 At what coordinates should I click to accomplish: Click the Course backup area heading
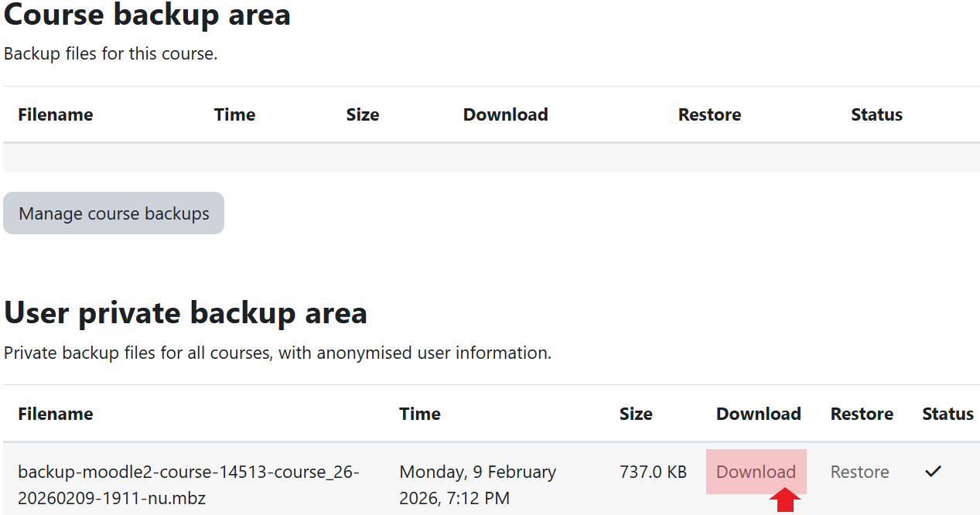click(147, 15)
